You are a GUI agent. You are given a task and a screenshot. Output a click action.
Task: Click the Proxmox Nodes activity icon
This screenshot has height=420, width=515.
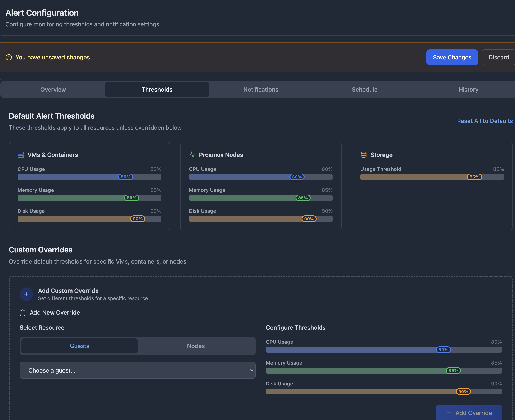pos(192,155)
